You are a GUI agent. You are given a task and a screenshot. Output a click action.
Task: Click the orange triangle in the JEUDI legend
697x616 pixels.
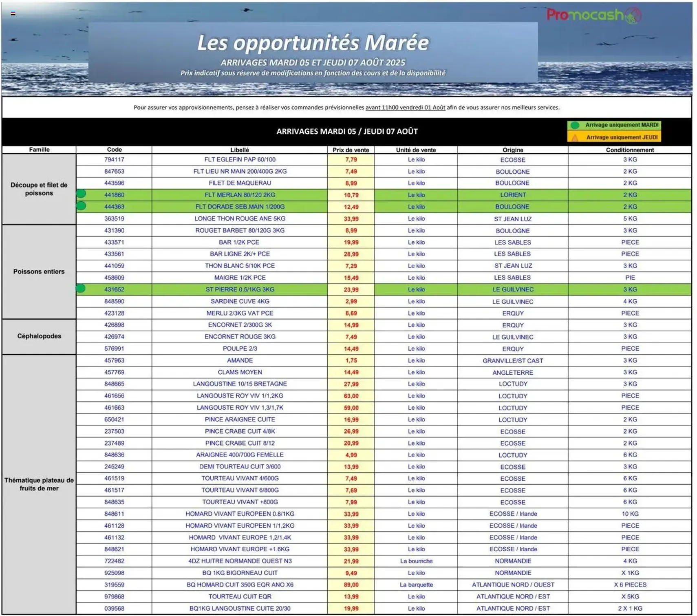tap(575, 137)
